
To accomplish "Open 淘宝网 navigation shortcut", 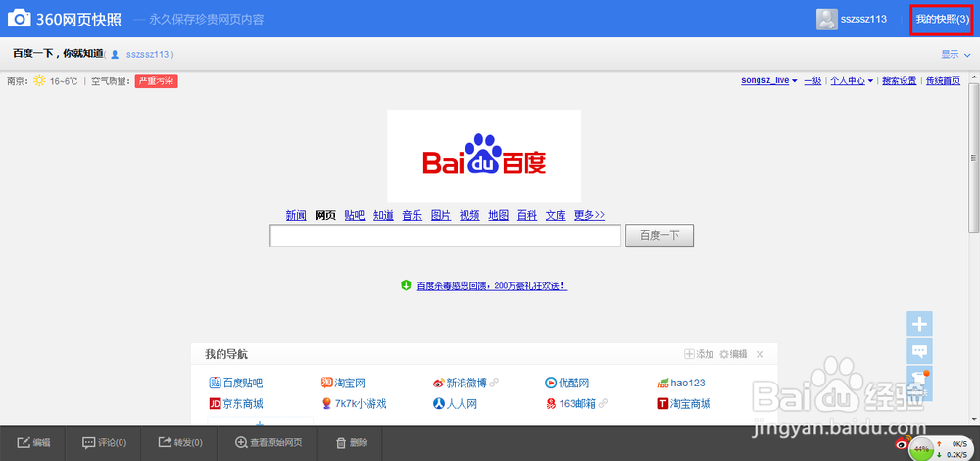I will click(x=343, y=383).
